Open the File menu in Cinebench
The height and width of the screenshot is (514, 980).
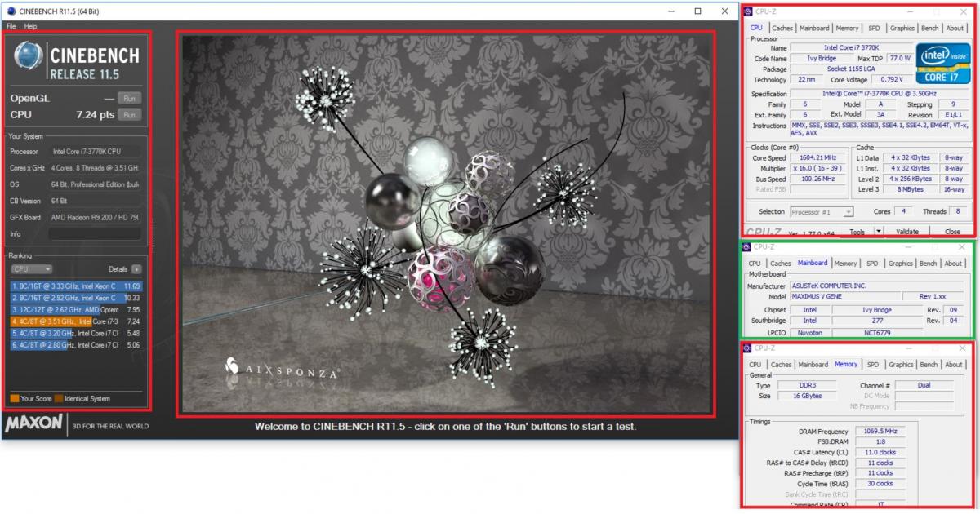(11, 26)
